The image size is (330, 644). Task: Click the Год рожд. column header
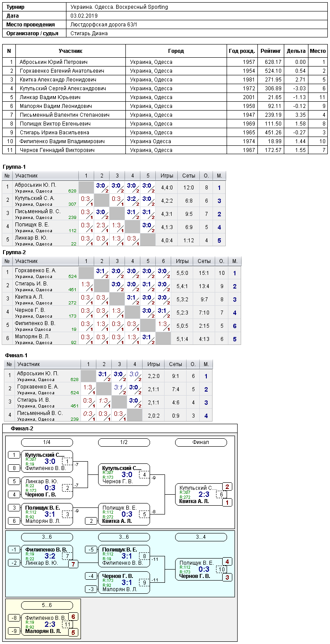point(242,51)
